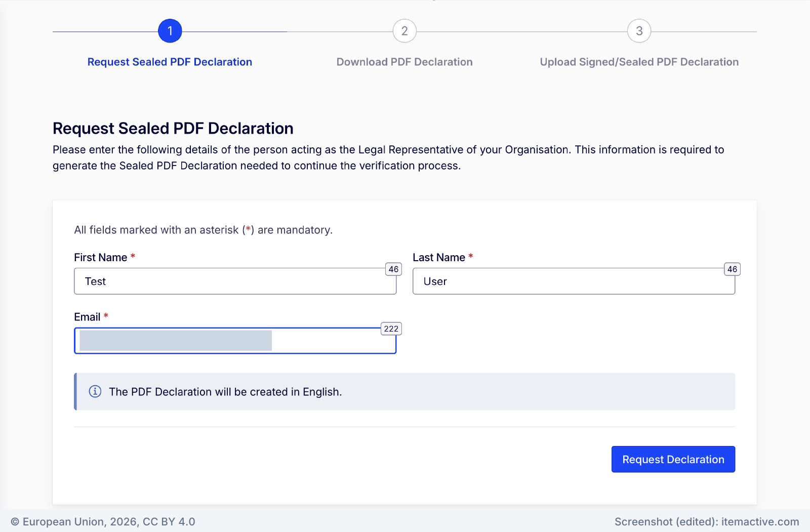Select the Request Sealed PDF Declaration step label
810x532 pixels.
[170, 62]
